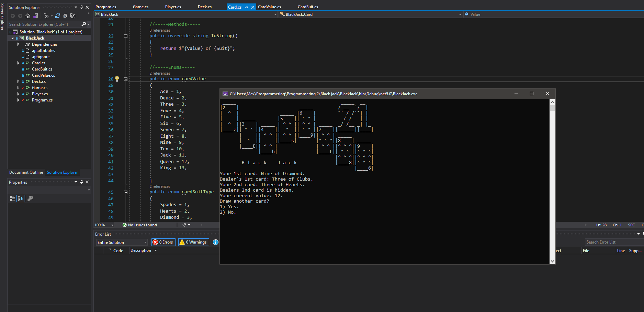The image size is (644, 312).
Task: Open search options dropdown in Solution Explorer
Action: coord(89,24)
